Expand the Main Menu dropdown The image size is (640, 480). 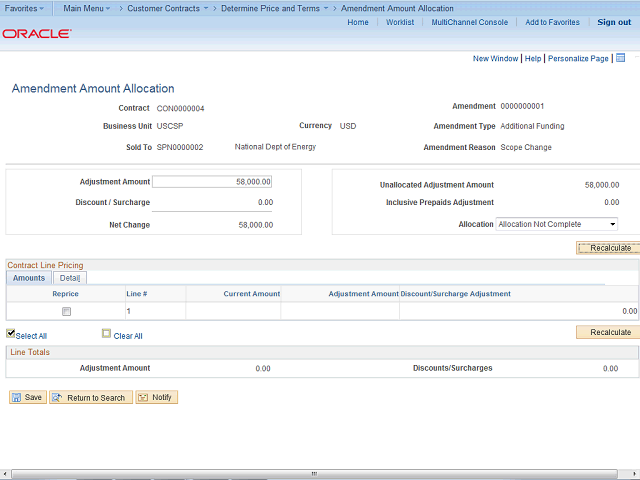87,8
